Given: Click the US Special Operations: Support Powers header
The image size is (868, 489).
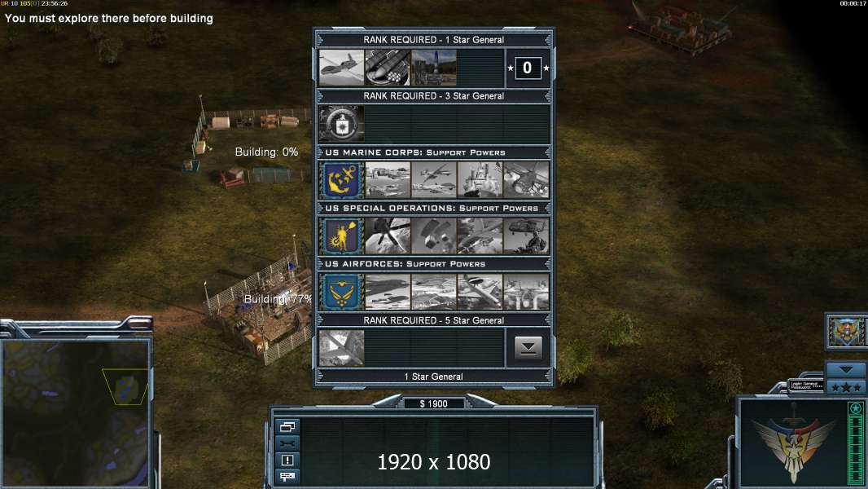Looking at the screenshot, I should (x=433, y=208).
